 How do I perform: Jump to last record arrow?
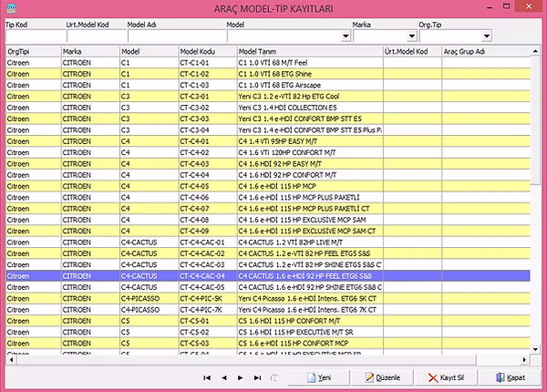(x=257, y=377)
